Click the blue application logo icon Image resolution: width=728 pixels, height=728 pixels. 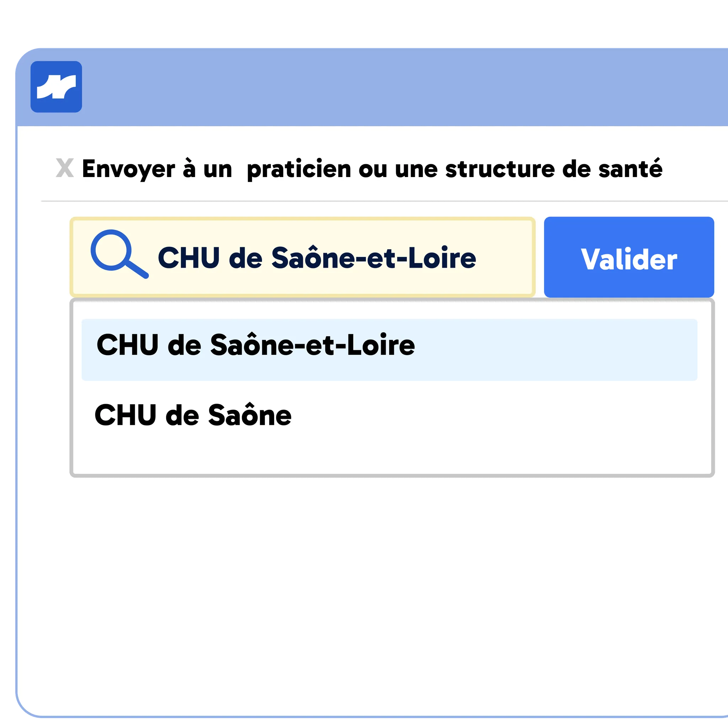(x=56, y=87)
